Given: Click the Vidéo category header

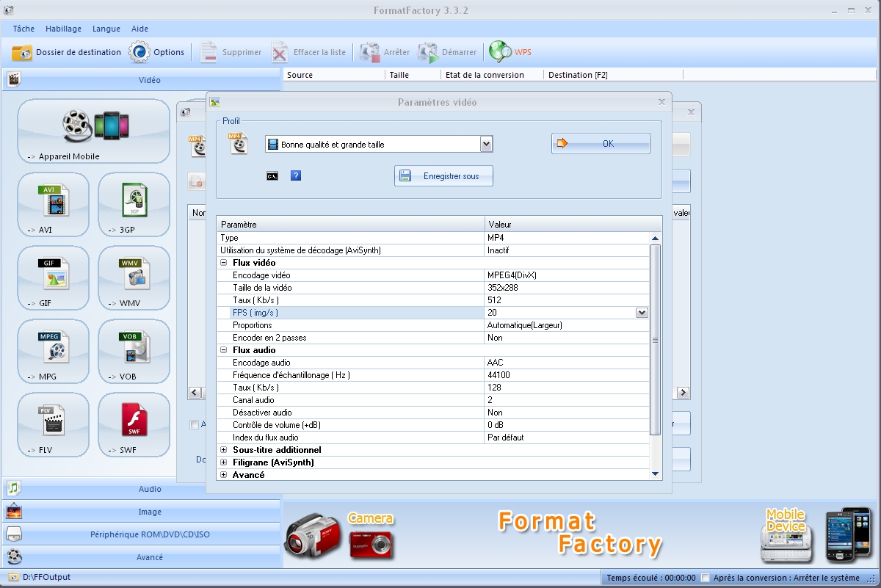Looking at the screenshot, I should click(142, 80).
